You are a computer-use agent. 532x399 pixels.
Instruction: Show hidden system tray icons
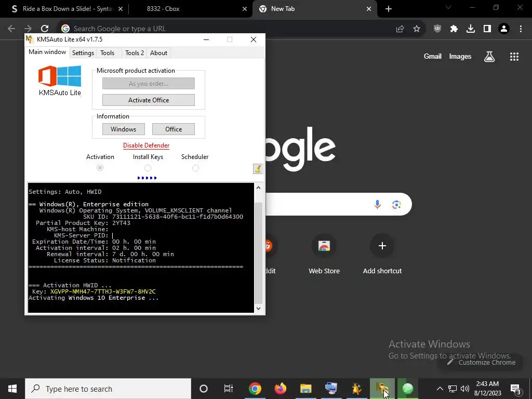pos(440,389)
